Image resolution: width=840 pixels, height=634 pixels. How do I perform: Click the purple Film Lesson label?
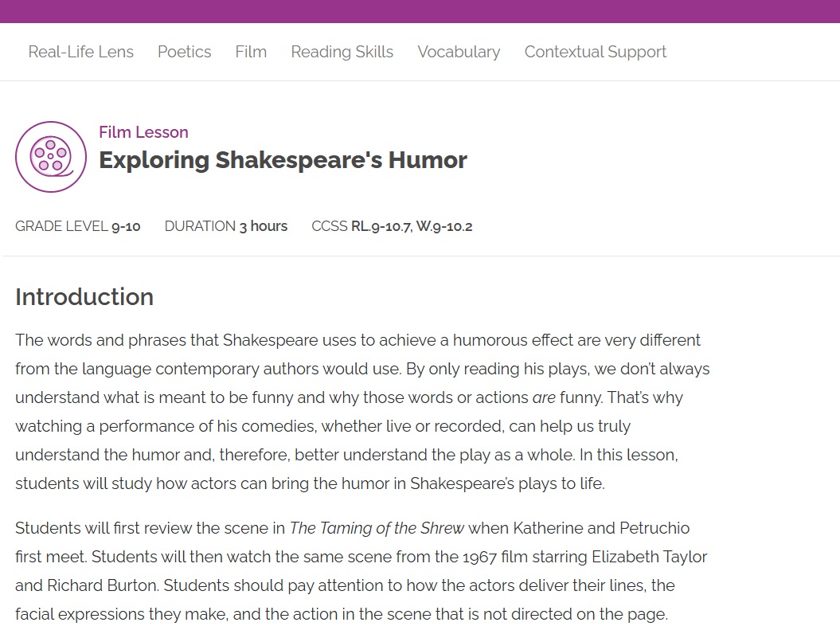[143, 132]
